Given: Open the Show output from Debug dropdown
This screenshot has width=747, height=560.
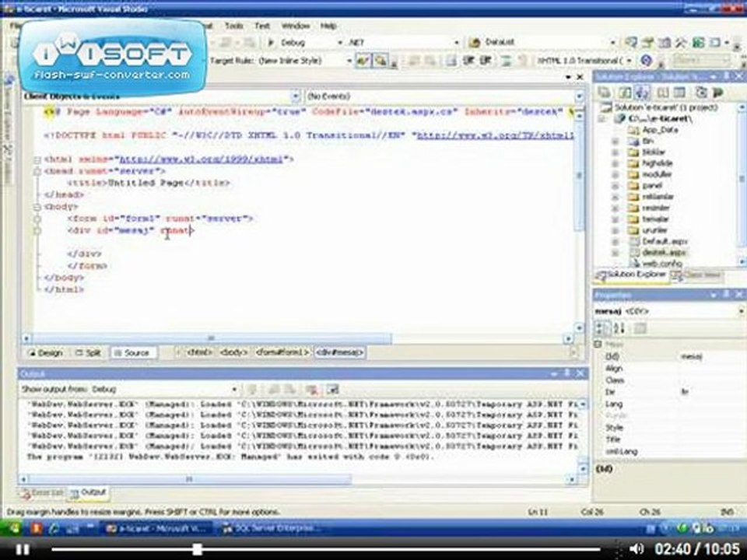Looking at the screenshot, I should tap(234, 390).
